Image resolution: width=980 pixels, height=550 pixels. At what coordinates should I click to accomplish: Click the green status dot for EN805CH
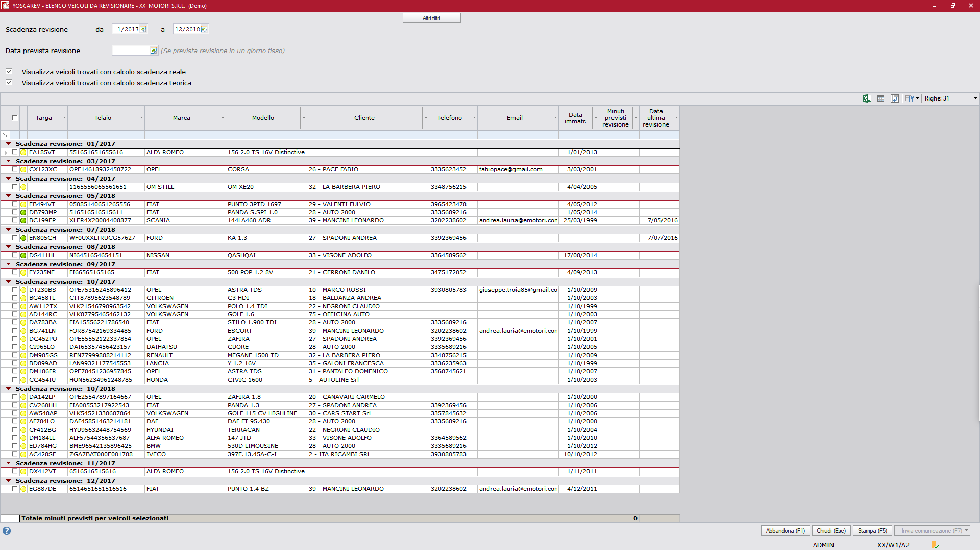(23, 238)
